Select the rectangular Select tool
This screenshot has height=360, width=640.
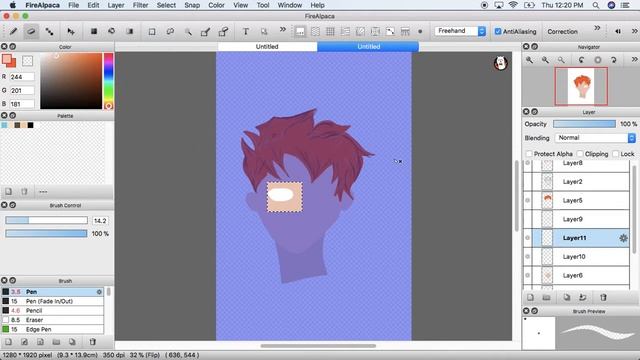(152, 31)
